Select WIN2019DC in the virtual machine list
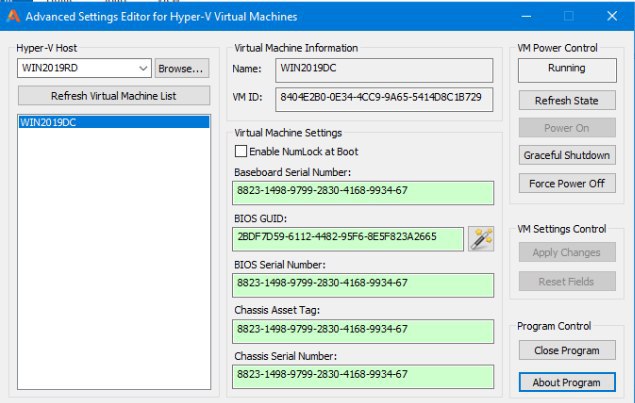This screenshot has height=403, width=635. 114,122
